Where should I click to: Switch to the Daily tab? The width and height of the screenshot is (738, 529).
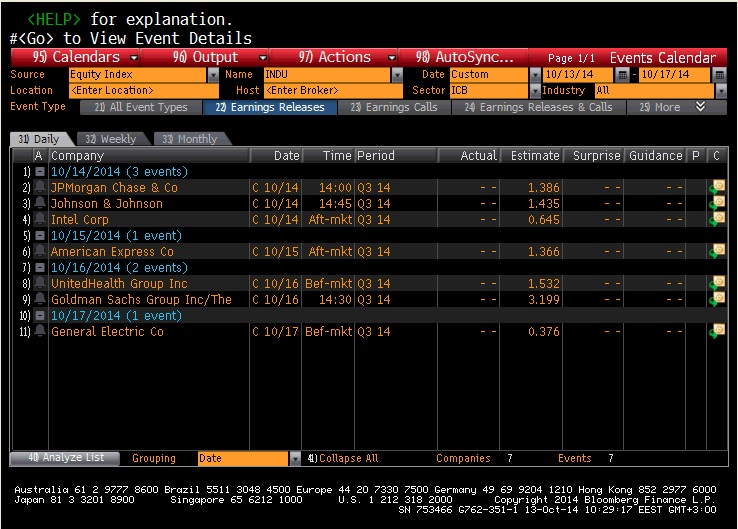[40, 139]
